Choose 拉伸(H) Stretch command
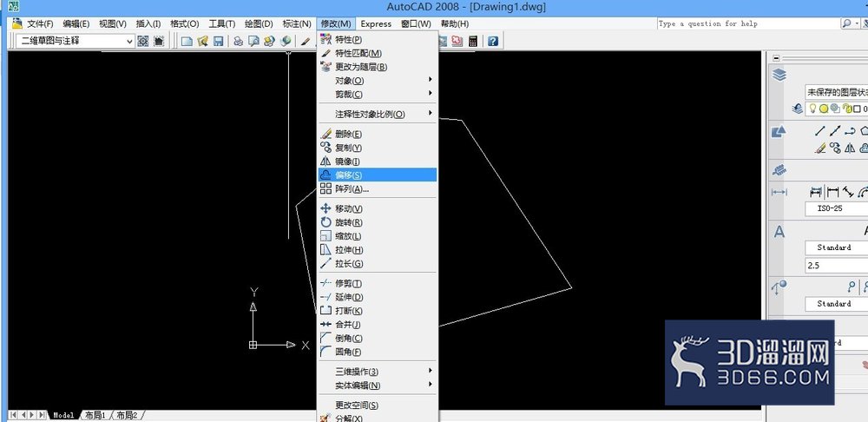The width and height of the screenshot is (868, 422). [x=378, y=250]
